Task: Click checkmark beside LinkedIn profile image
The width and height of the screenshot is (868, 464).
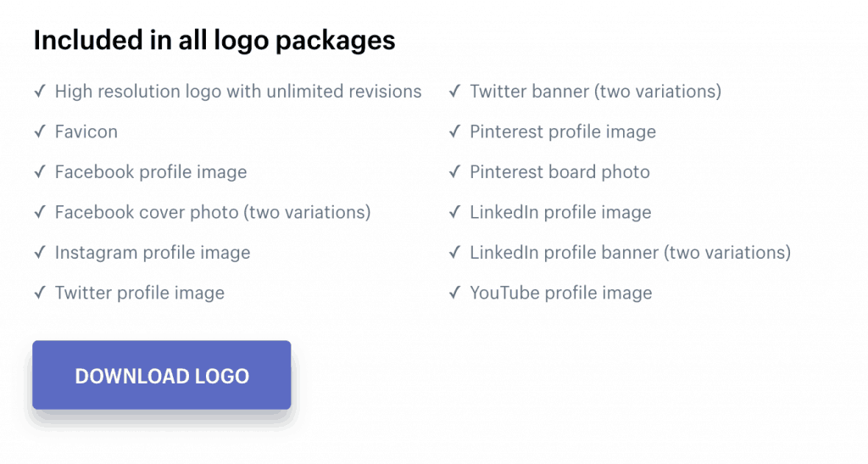Action: (x=455, y=212)
